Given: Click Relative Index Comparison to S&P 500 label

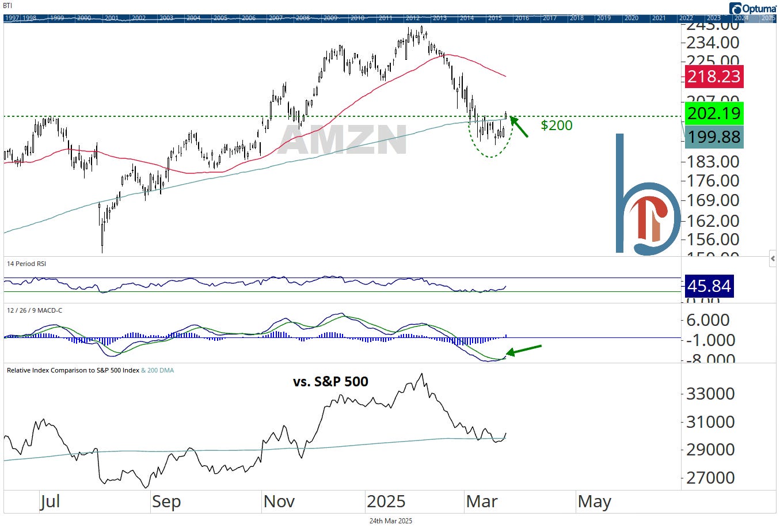Looking at the screenshot, I should point(73,370).
